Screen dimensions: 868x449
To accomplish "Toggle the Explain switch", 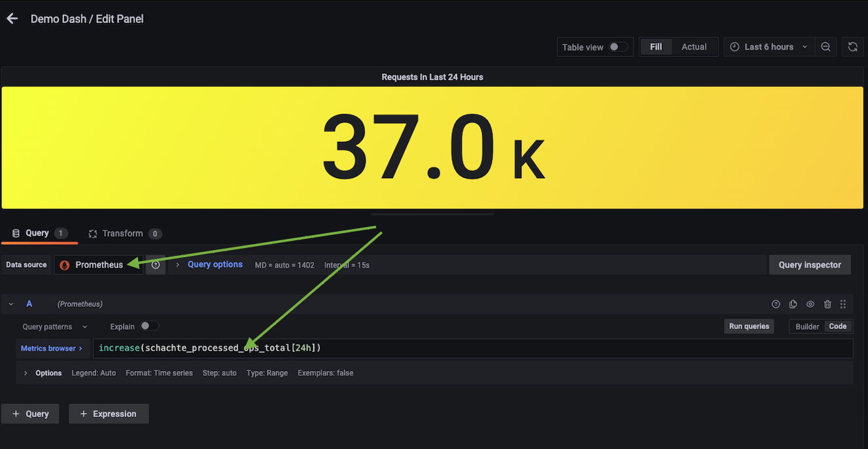I will tap(149, 326).
